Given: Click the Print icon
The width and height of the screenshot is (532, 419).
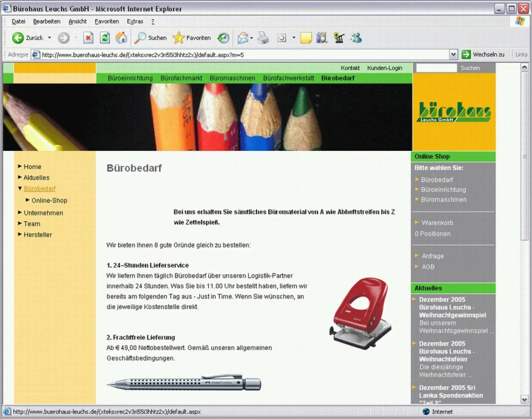Looking at the screenshot, I should pyautogui.click(x=262, y=38).
